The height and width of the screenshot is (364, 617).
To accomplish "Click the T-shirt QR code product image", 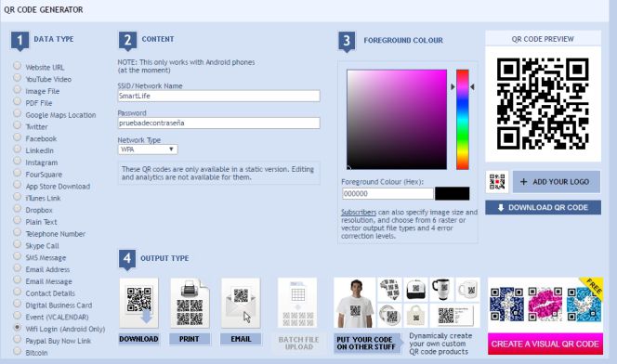I will pyautogui.click(x=355, y=303).
